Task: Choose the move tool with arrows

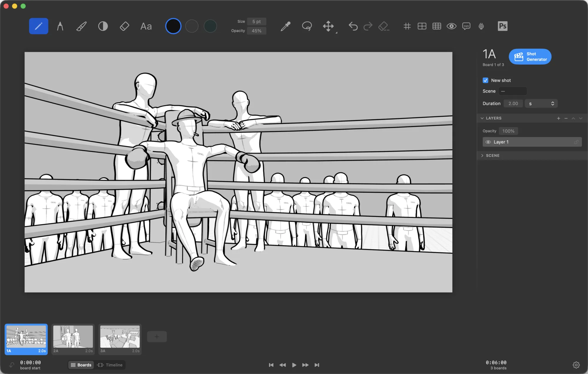Action: (x=328, y=26)
